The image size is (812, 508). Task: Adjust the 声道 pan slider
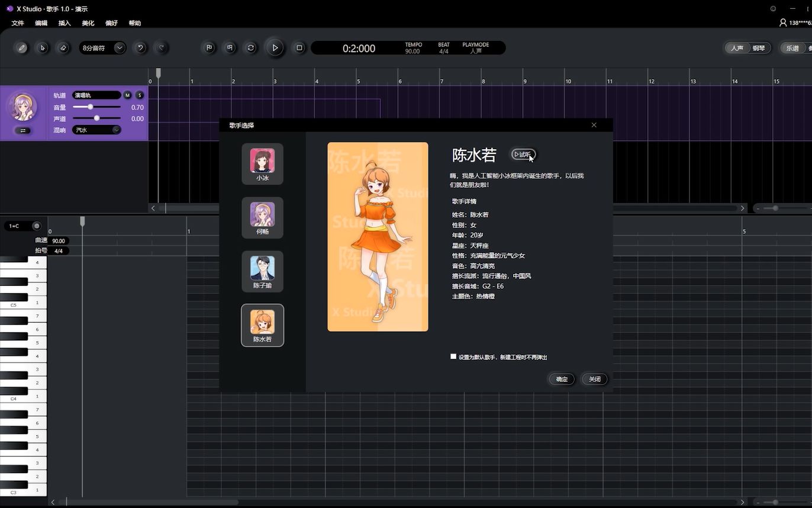point(96,118)
